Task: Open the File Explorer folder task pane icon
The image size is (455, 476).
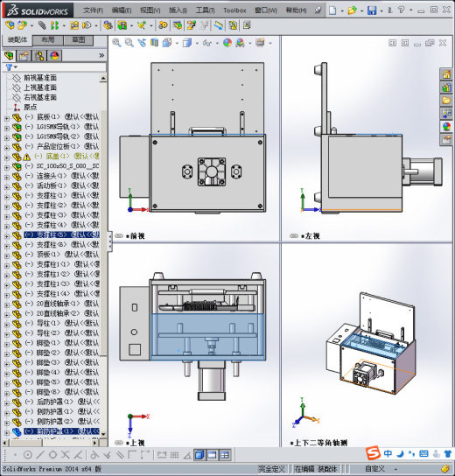Action: [x=446, y=101]
